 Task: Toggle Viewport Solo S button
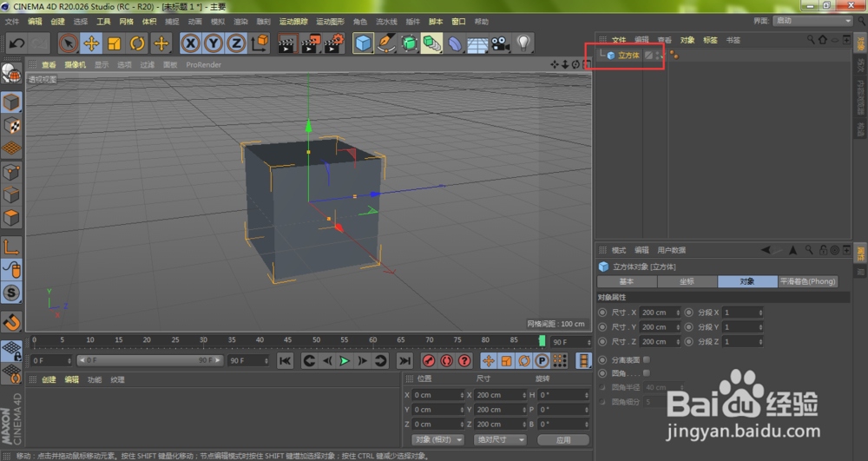click(11, 293)
